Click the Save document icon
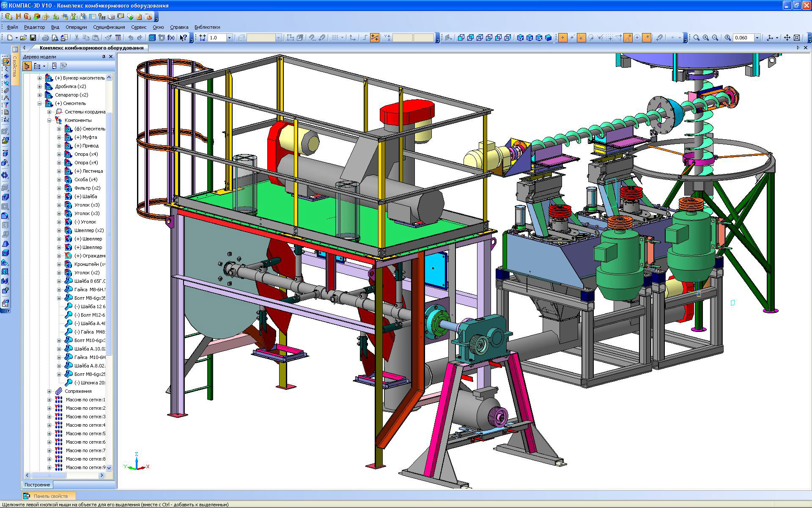 [33, 38]
